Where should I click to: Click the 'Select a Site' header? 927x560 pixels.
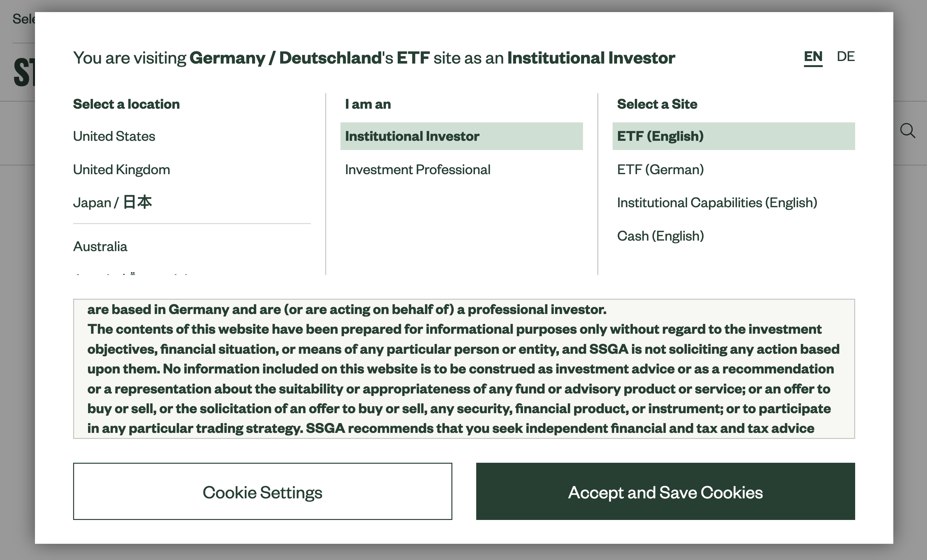[x=657, y=104]
